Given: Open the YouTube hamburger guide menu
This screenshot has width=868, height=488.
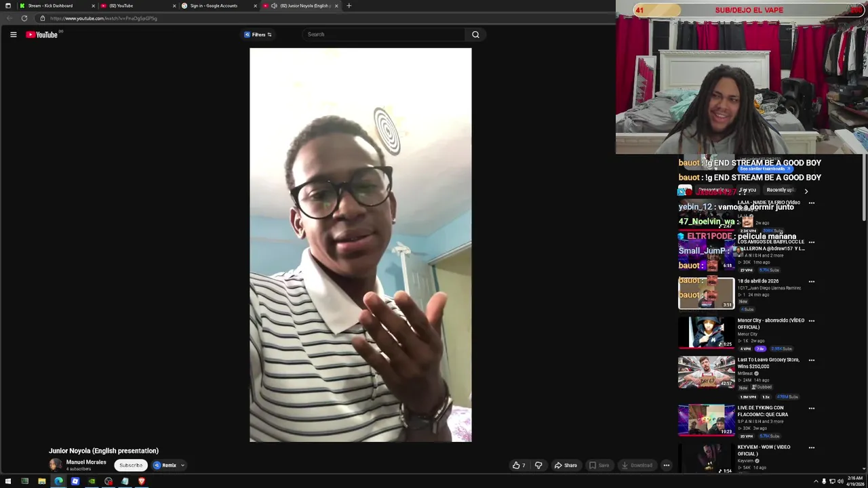Looking at the screenshot, I should click(x=13, y=35).
